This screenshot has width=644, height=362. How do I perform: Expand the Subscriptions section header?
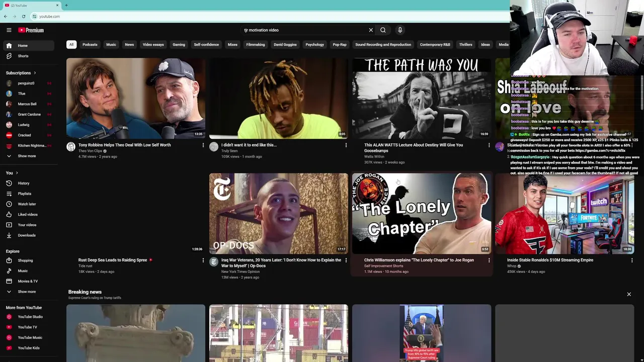coord(21,73)
